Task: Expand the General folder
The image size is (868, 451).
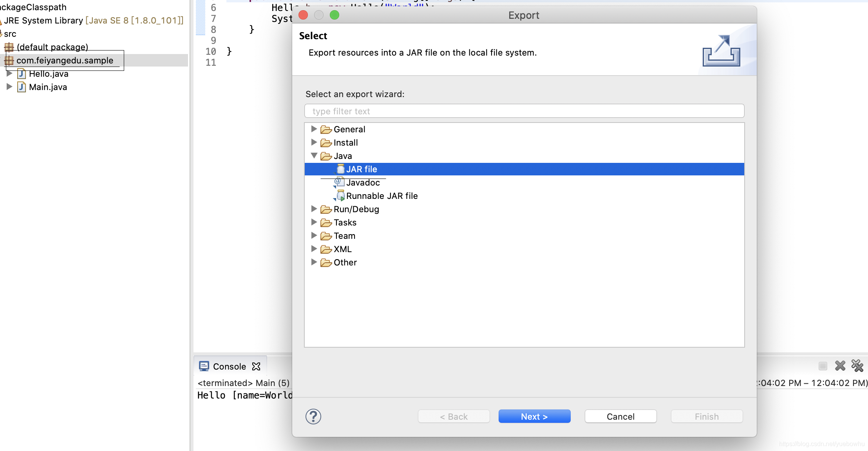Action: pyautogui.click(x=314, y=129)
